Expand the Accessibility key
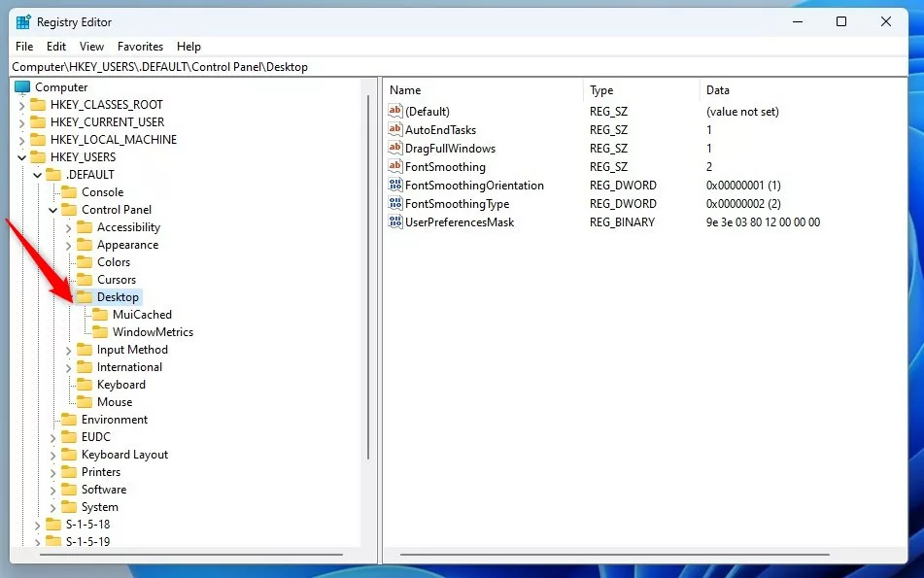This screenshot has width=924, height=578. tap(68, 228)
